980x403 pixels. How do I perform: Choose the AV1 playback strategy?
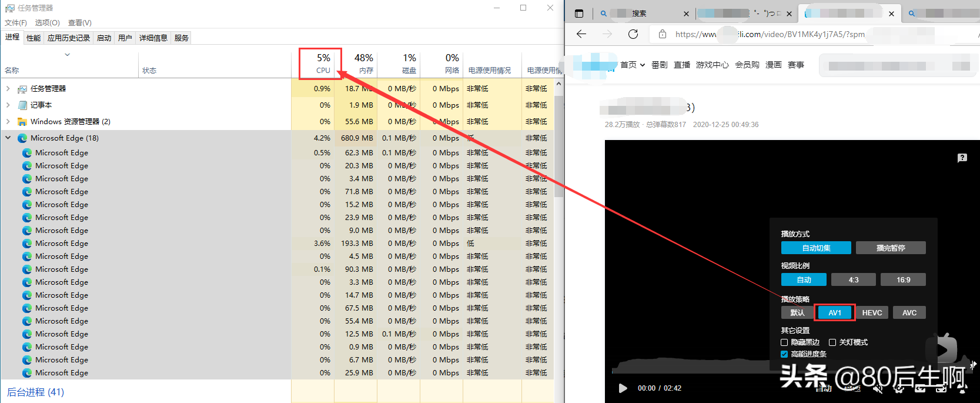pos(835,312)
